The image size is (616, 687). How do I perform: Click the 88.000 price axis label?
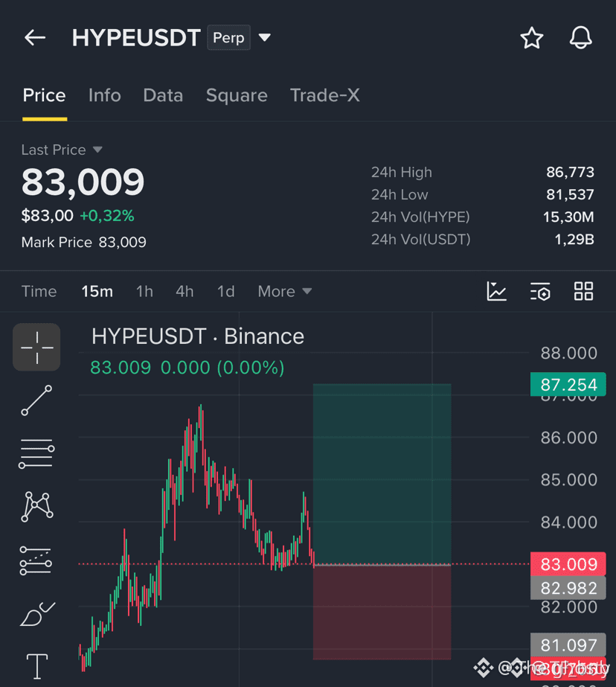coord(568,353)
